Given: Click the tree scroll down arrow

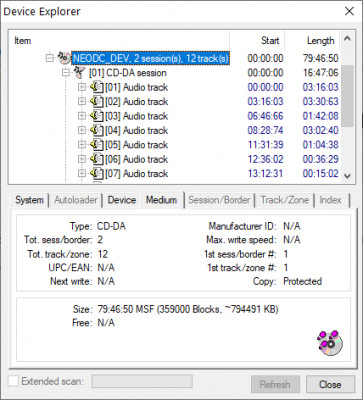Looking at the screenshot, I should (x=347, y=176).
